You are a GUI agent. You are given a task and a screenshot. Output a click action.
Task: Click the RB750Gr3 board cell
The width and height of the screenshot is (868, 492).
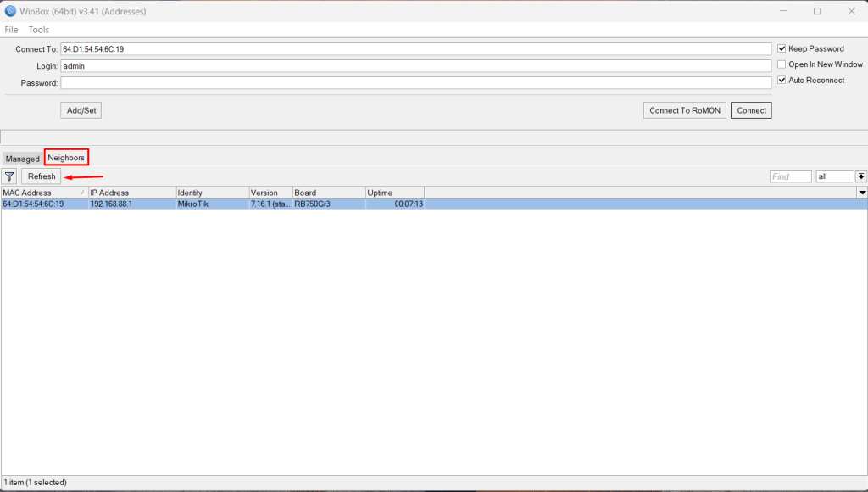point(329,204)
